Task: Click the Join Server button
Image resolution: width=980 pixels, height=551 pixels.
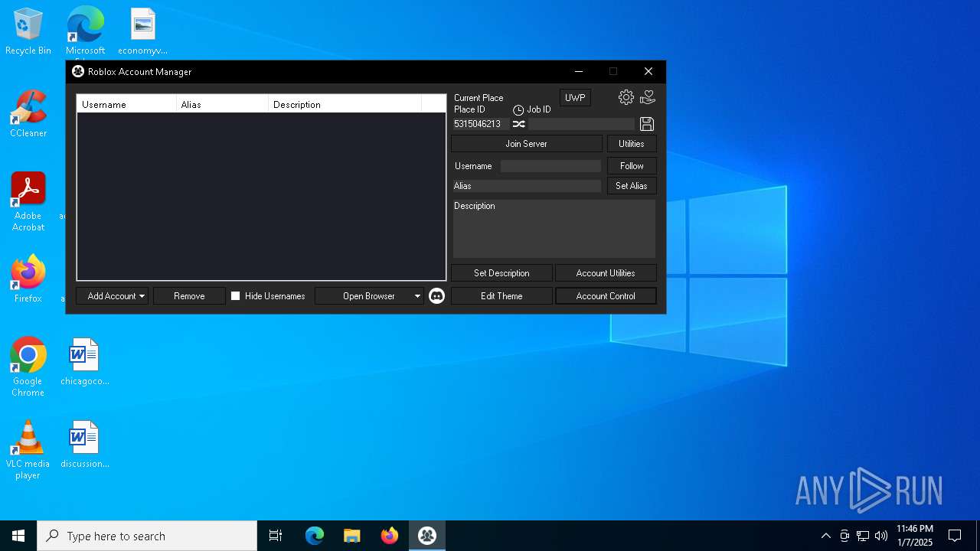Action: point(527,144)
